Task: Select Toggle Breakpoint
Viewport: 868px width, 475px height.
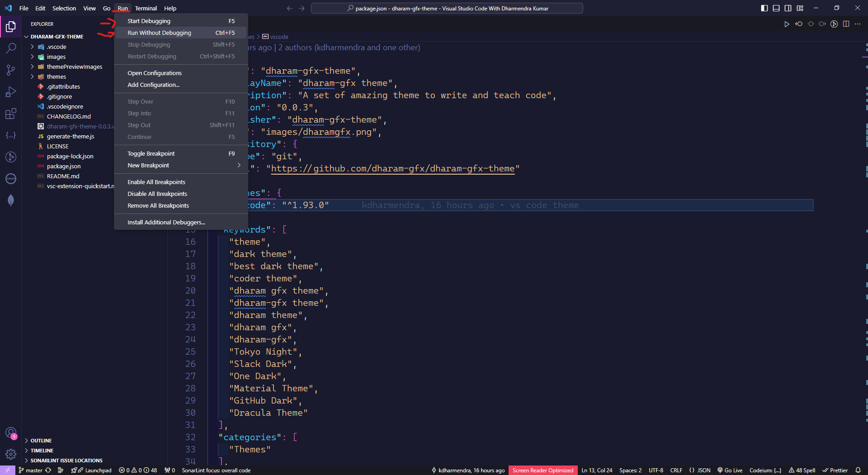Action: coord(181,154)
